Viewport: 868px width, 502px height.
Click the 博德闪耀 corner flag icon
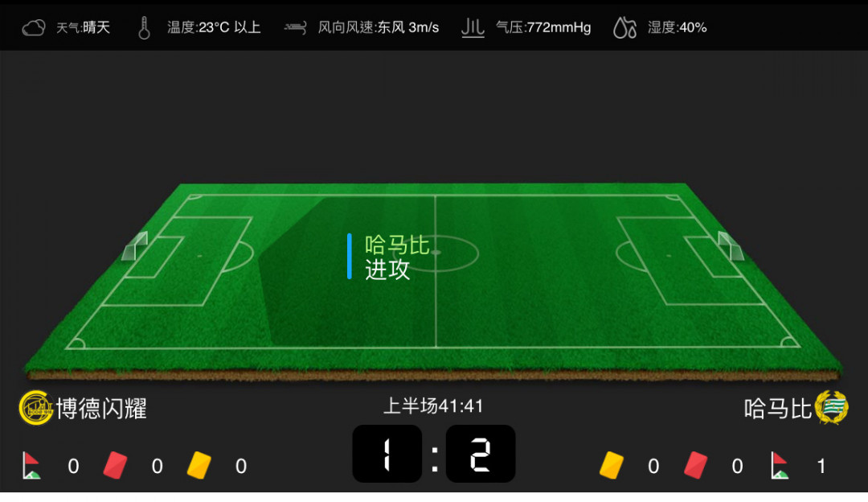[31, 466]
